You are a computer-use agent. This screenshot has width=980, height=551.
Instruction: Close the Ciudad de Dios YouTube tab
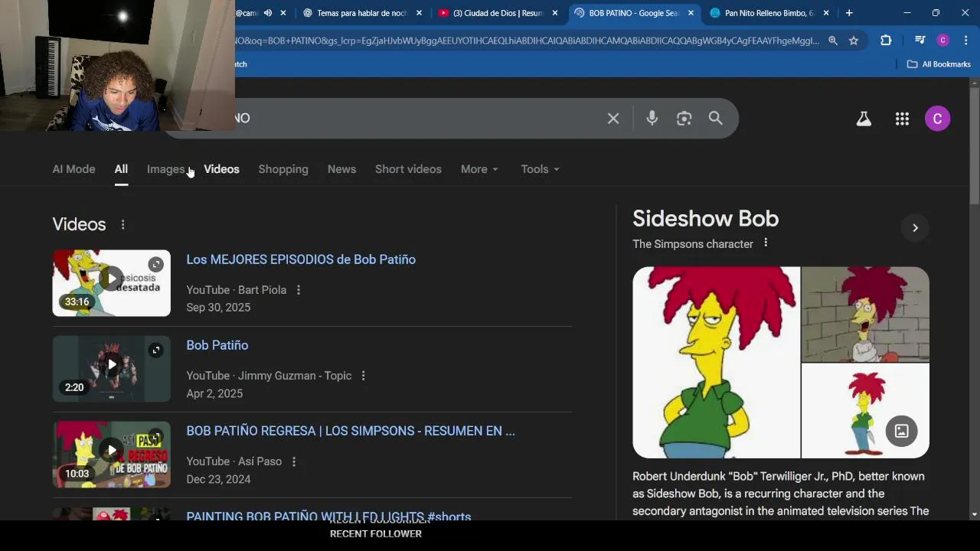pyautogui.click(x=555, y=13)
